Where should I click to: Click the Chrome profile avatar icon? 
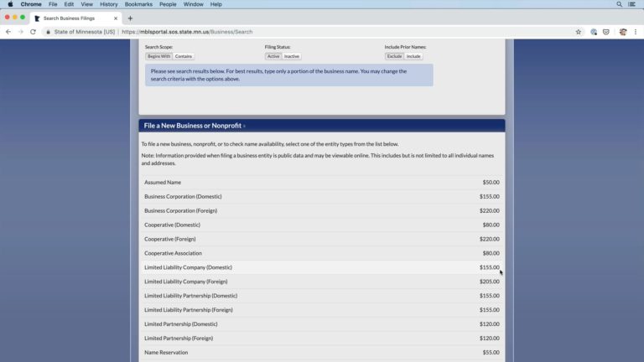click(622, 32)
